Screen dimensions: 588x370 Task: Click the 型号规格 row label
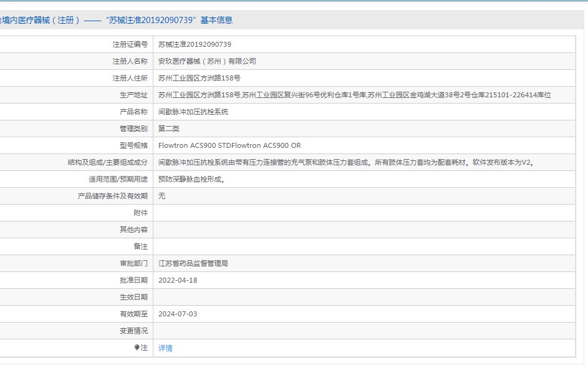pyautogui.click(x=133, y=145)
